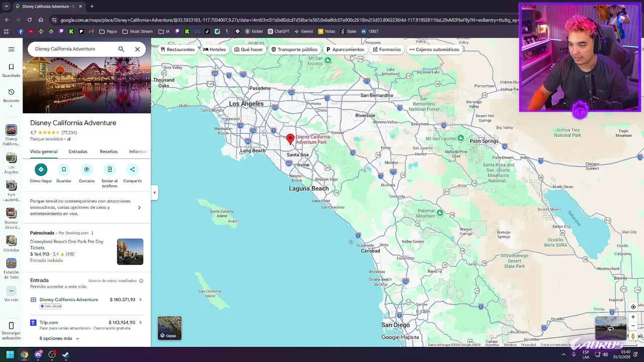Click the Disney California Adventure map pin

click(290, 139)
